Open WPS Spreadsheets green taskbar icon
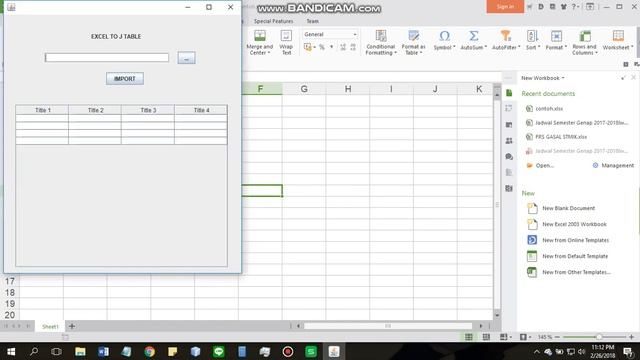The image size is (640, 360). coord(311,351)
